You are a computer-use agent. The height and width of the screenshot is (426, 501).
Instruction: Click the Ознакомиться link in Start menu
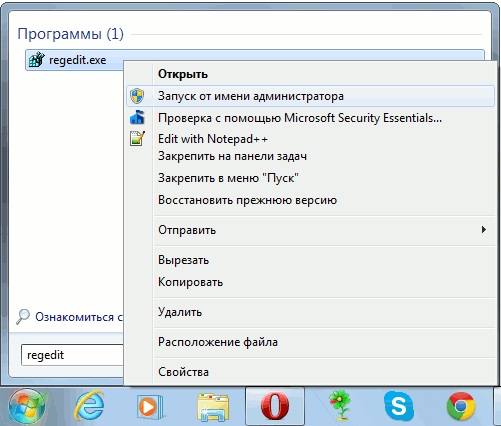79,317
